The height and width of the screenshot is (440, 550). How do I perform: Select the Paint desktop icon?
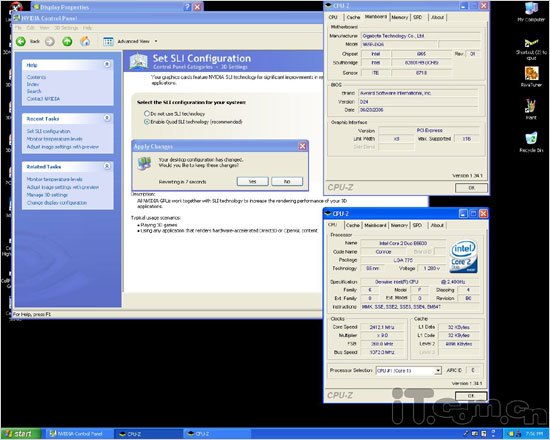pyautogui.click(x=531, y=109)
